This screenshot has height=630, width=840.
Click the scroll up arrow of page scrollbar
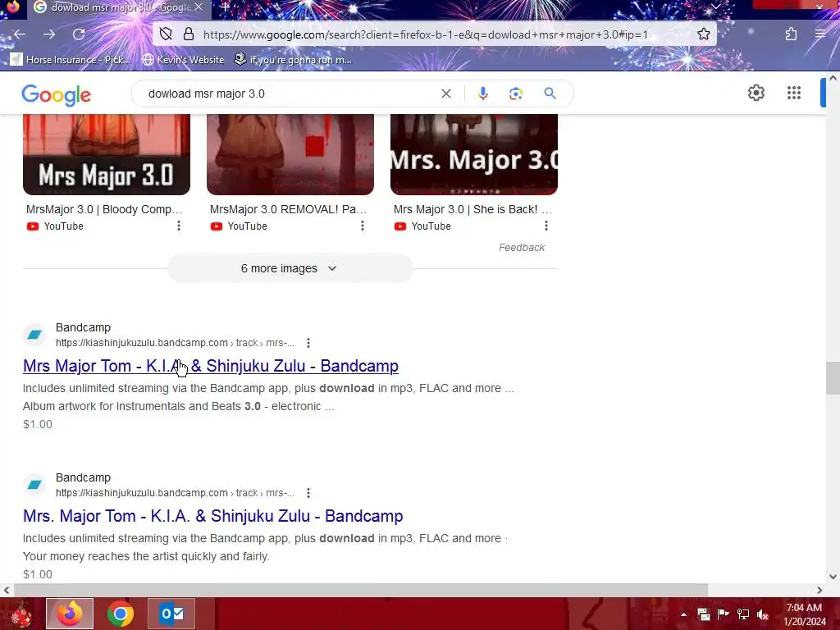click(x=833, y=78)
